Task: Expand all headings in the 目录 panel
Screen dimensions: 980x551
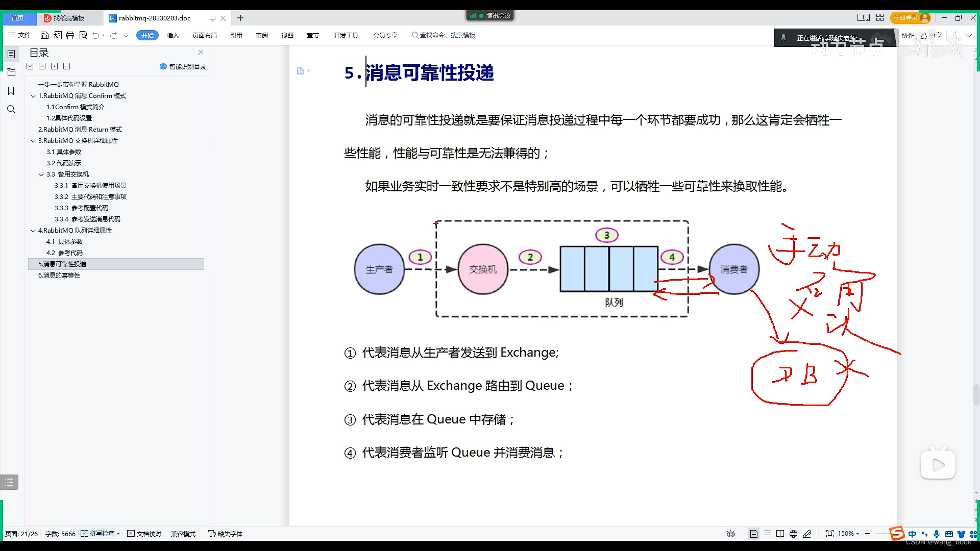Action: (55, 66)
